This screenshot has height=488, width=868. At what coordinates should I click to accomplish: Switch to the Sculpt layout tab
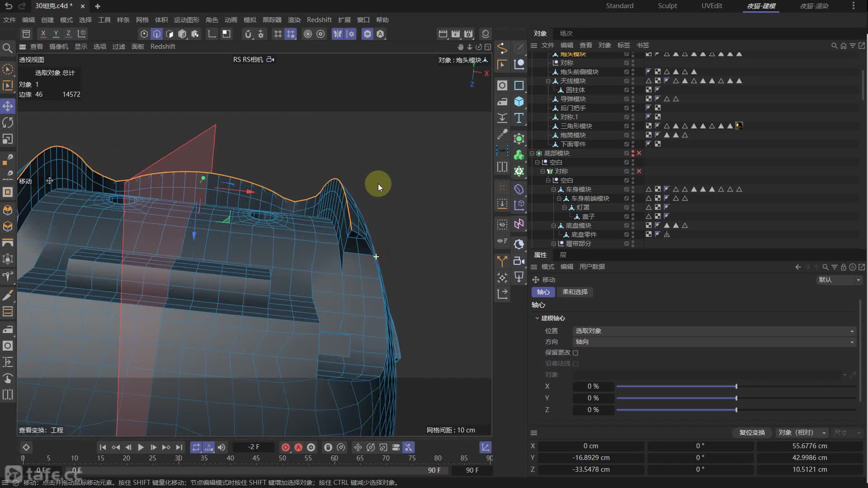point(667,6)
